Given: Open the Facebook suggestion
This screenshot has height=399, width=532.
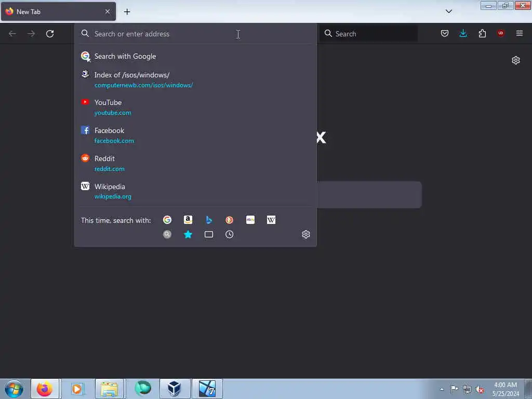Looking at the screenshot, I should coord(195,136).
